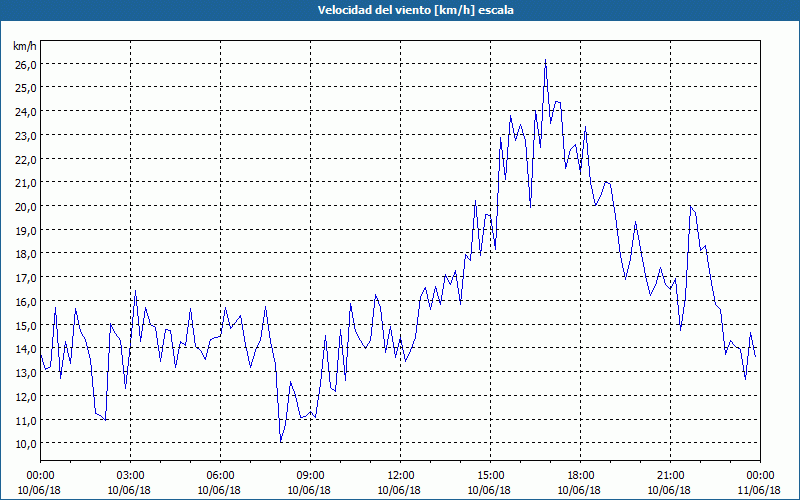The image size is (800, 500).
Task: Select the 11/06/18 date label
Action: coord(759,490)
